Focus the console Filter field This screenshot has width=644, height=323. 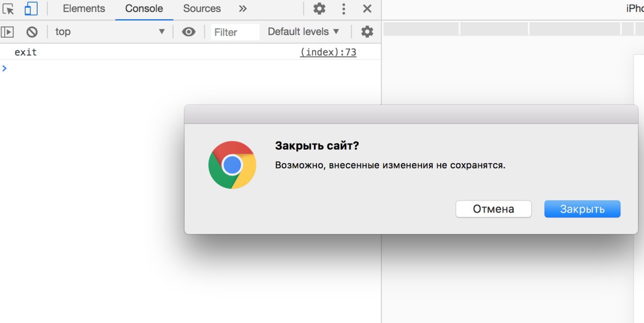click(235, 32)
